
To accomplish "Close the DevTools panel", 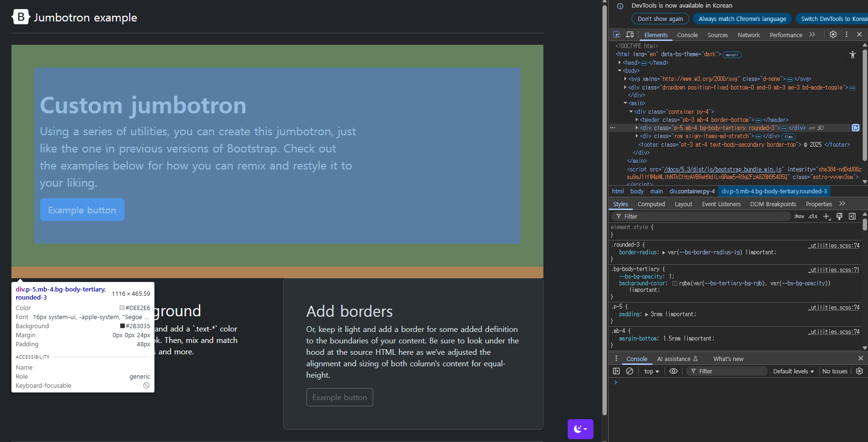I will pos(859,34).
